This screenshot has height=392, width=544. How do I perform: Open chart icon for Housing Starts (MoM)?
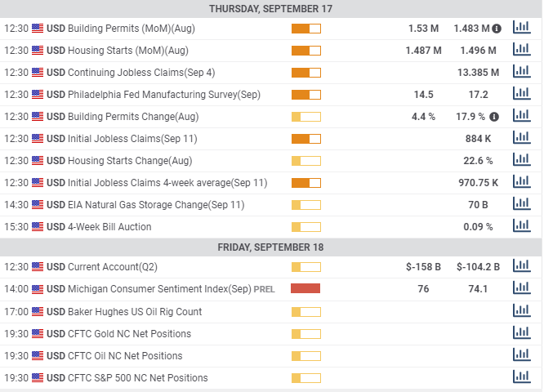(522, 50)
